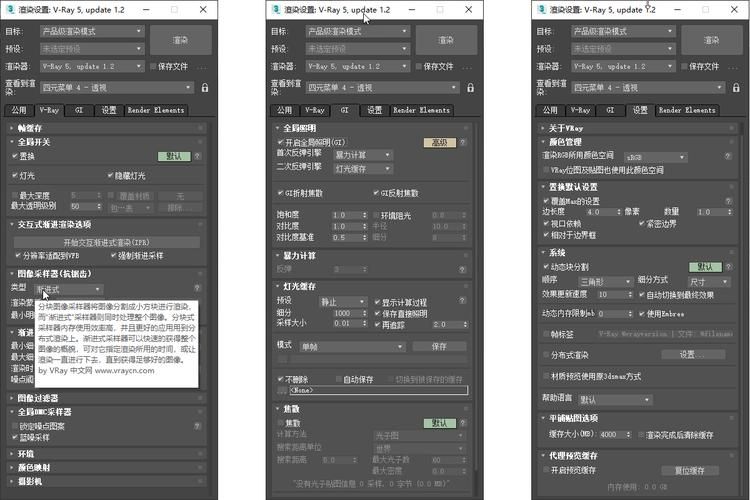Switch to the Render Elements tab in middle panel
The height and width of the screenshot is (500, 750).
[421, 110]
